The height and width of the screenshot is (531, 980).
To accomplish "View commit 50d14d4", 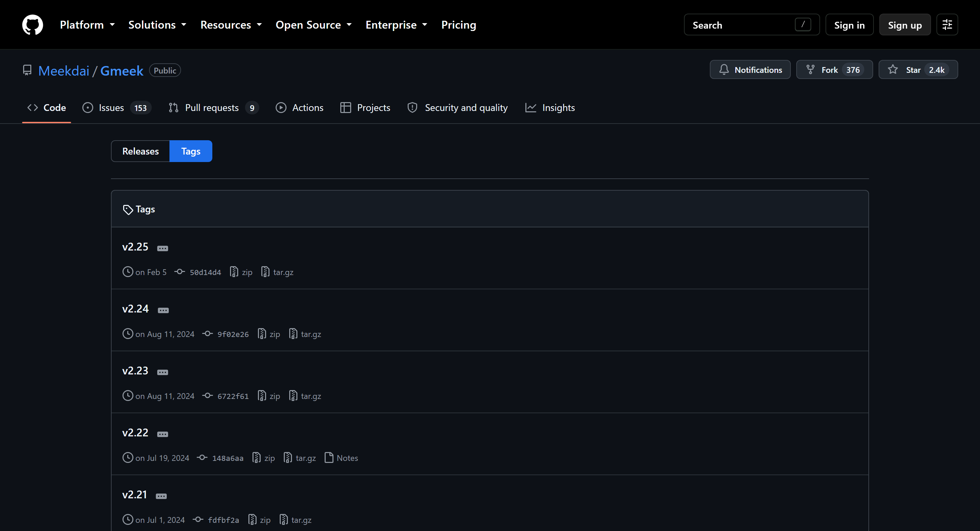I will pyautogui.click(x=198, y=272).
